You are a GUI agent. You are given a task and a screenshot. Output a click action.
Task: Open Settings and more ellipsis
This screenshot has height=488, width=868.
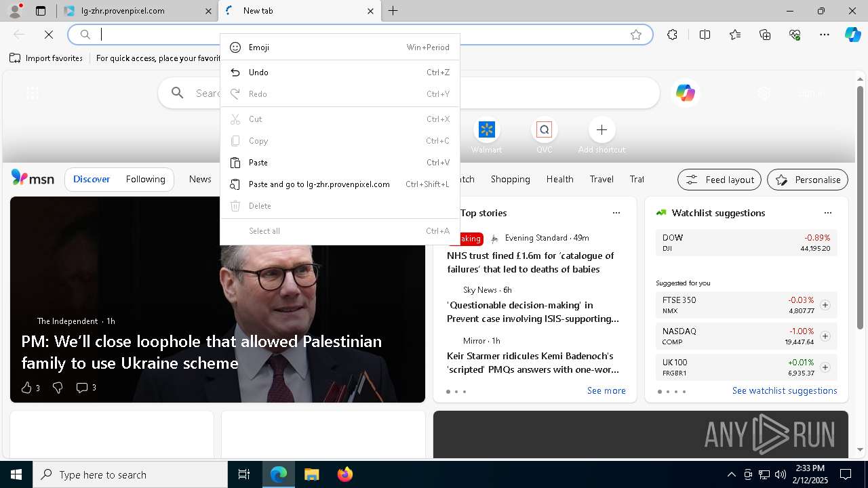[x=825, y=35]
